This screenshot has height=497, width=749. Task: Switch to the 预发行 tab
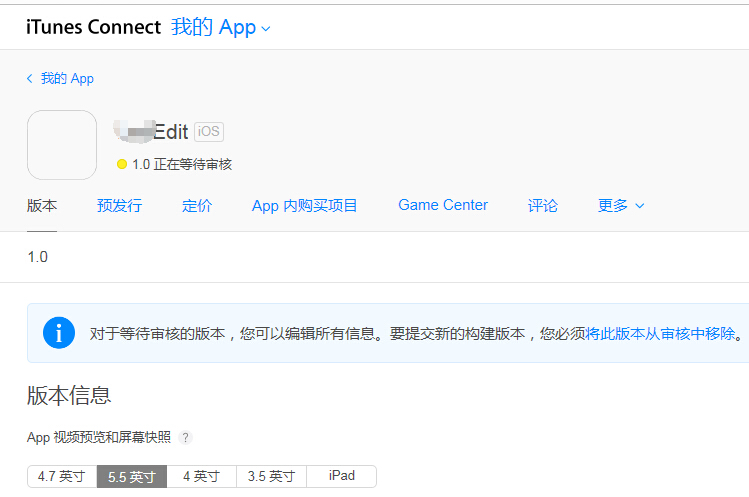tap(119, 205)
